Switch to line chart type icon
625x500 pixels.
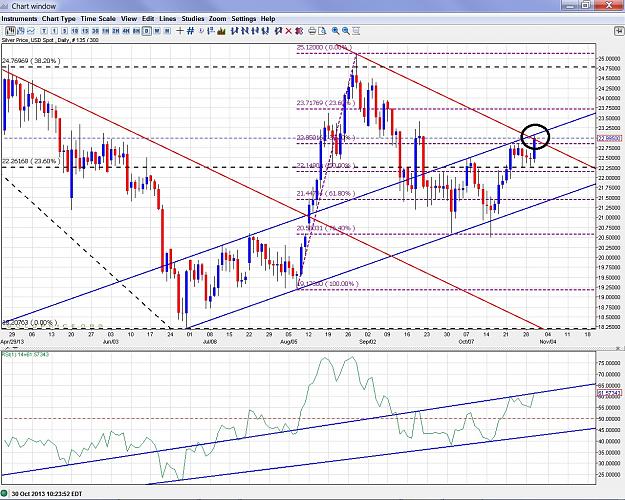click(31, 31)
